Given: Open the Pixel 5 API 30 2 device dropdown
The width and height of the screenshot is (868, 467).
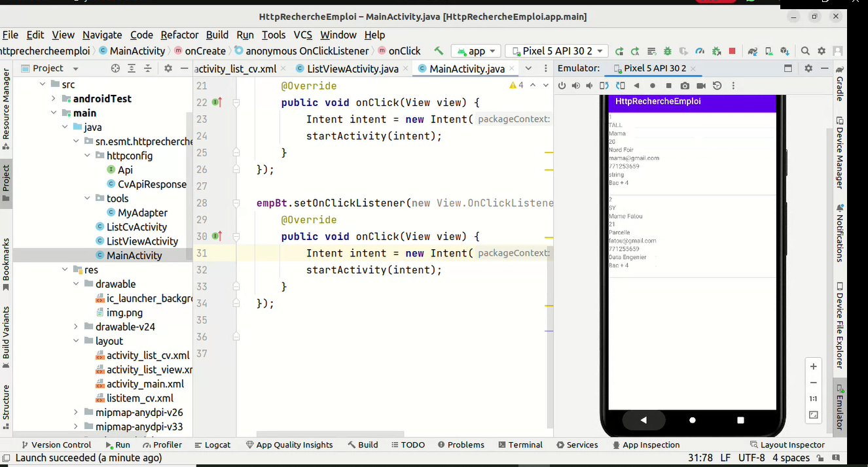Looking at the screenshot, I should tap(556, 51).
